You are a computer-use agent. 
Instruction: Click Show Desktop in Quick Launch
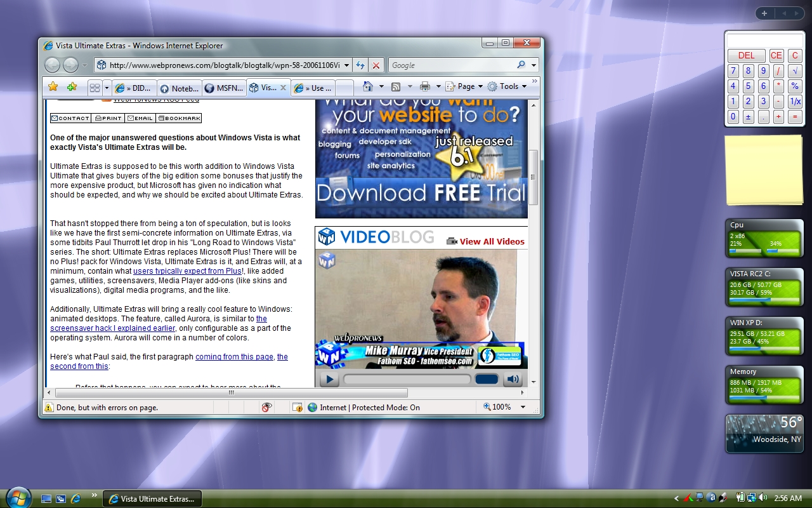[x=46, y=498]
